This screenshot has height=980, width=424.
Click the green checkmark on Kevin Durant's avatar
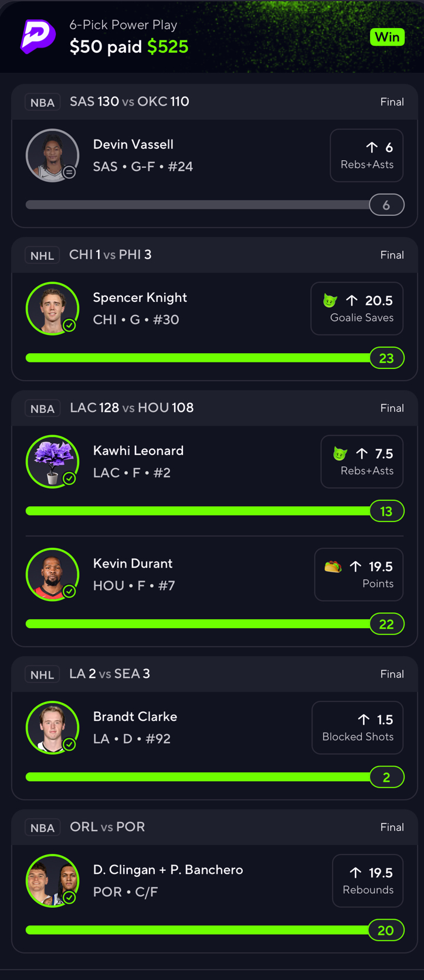(x=69, y=591)
